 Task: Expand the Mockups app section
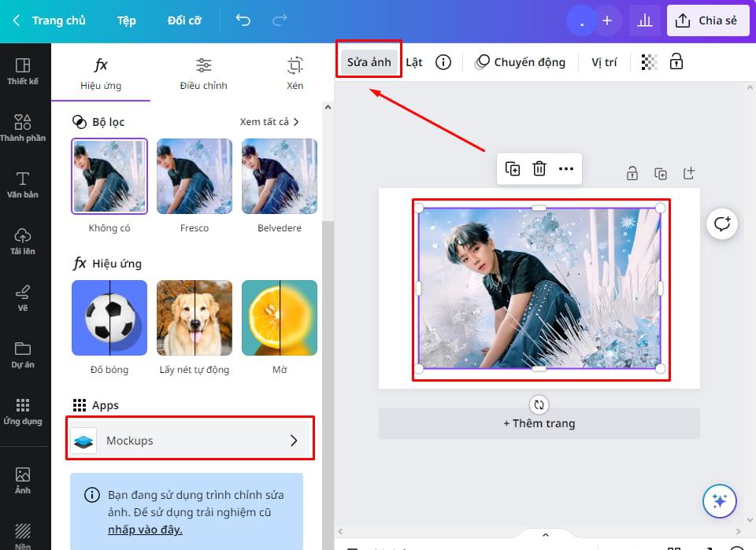[189, 440]
